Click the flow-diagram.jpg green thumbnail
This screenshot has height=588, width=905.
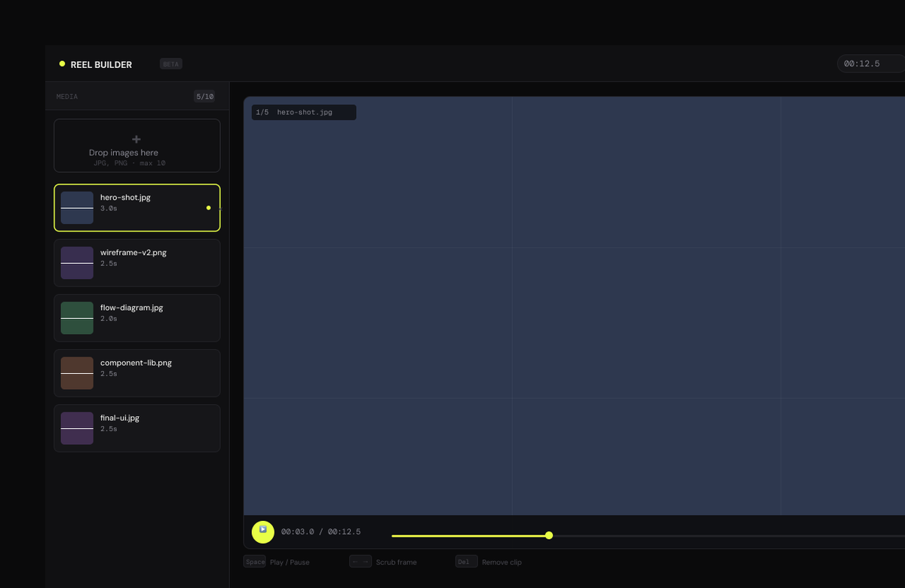[77, 317]
